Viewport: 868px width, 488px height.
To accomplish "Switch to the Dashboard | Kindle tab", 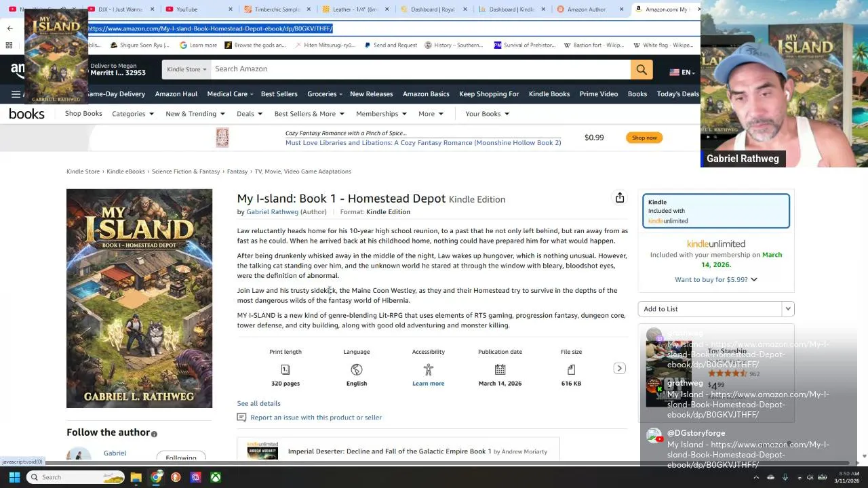I will point(511,9).
